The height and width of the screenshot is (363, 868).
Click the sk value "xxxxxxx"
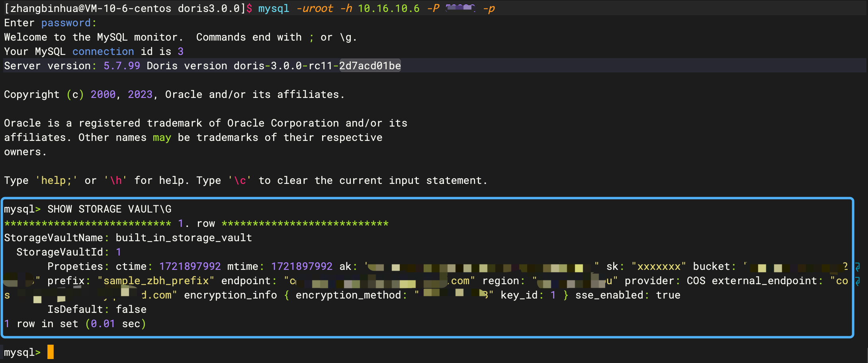tap(659, 266)
